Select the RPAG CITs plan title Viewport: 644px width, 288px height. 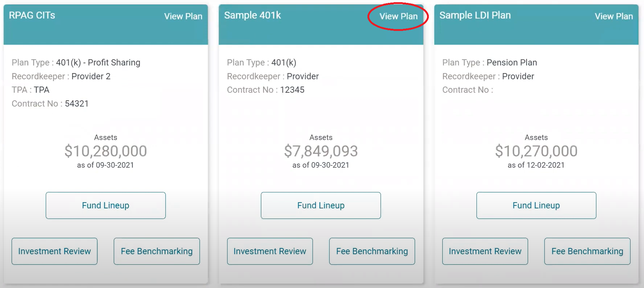pyautogui.click(x=31, y=16)
